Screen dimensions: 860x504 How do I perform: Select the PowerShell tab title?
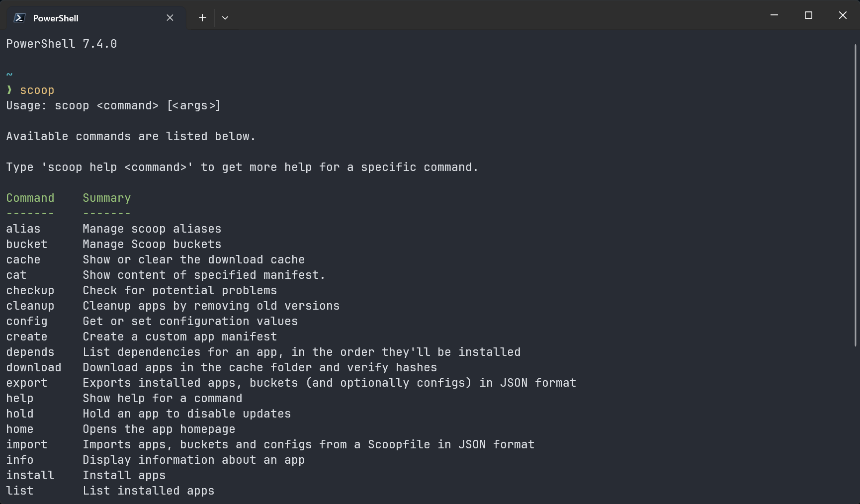coord(56,18)
